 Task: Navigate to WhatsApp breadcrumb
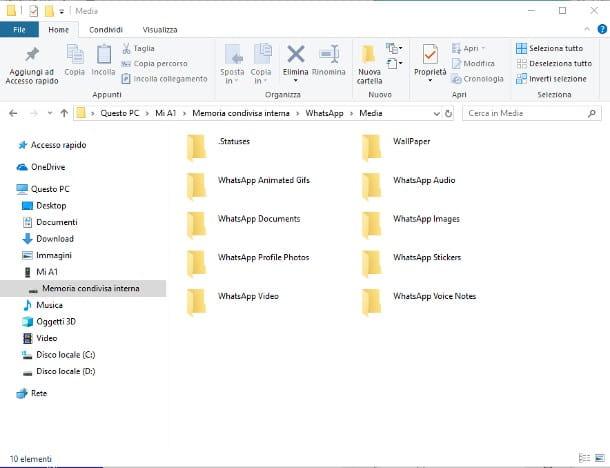pyautogui.click(x=324, y=113)
